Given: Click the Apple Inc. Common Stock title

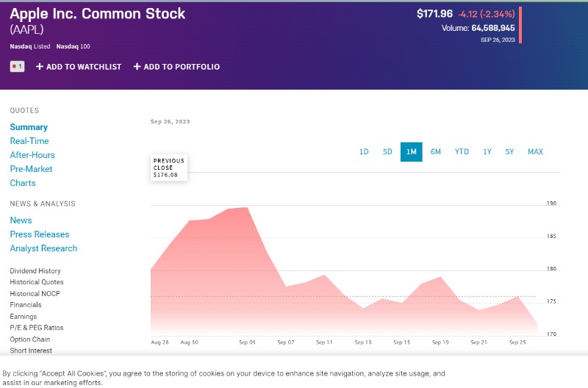Looking at the screenshot, I should [98, 14].
